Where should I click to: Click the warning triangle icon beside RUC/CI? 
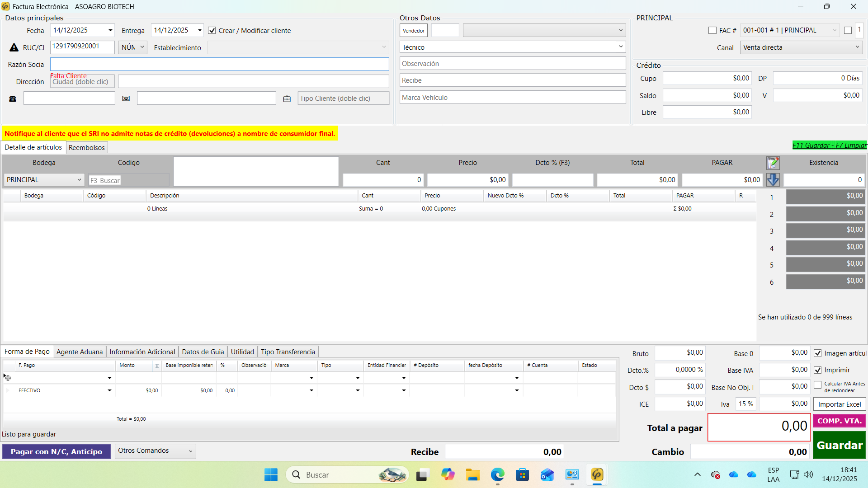click(x=14, y=47)
